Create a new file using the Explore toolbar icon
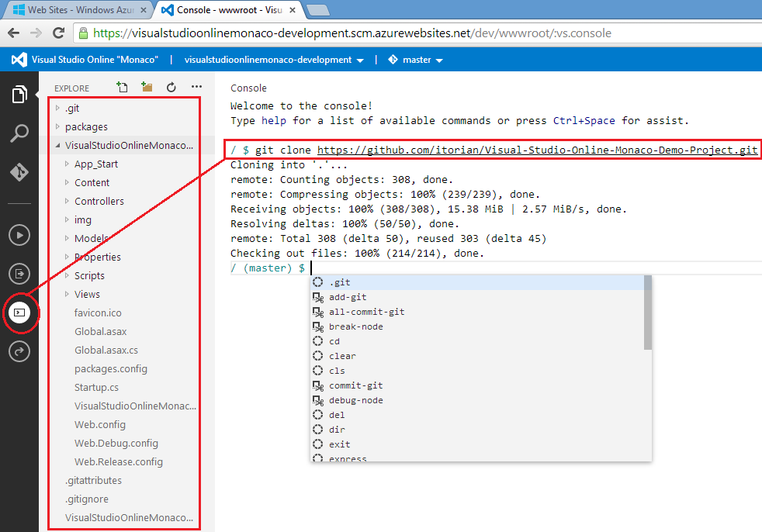The image size is (762, 532). coord(122,88)
